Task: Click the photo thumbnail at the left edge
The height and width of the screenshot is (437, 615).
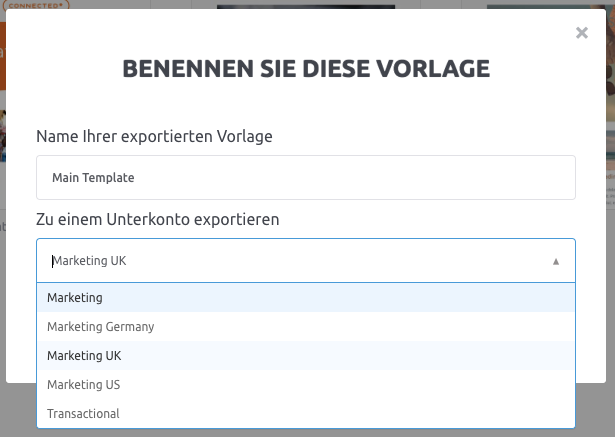Action: pyautogui.click(x=3, y=136)
